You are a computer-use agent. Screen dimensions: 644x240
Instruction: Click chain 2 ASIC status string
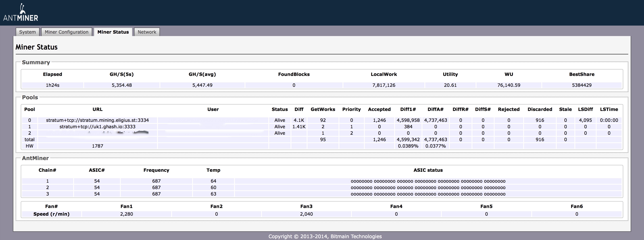(428, 188)
